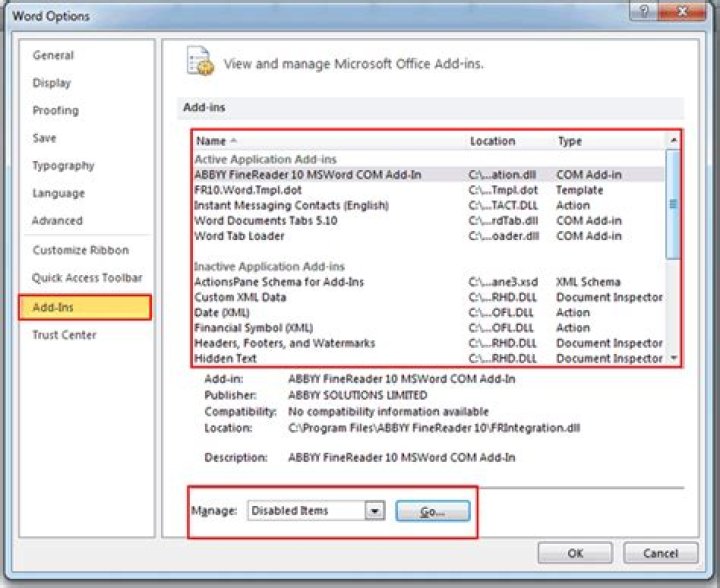The width and height of the screenshot is (720, 588).
Task: Select ABBYY FineReader 10 MSWord COM Add-In row
Action: click(x=428, y=175)
